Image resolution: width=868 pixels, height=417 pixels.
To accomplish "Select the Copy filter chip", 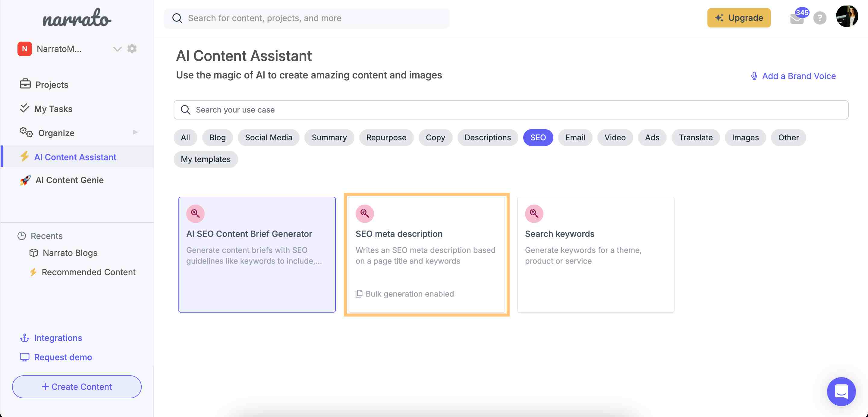I will 435,137.
